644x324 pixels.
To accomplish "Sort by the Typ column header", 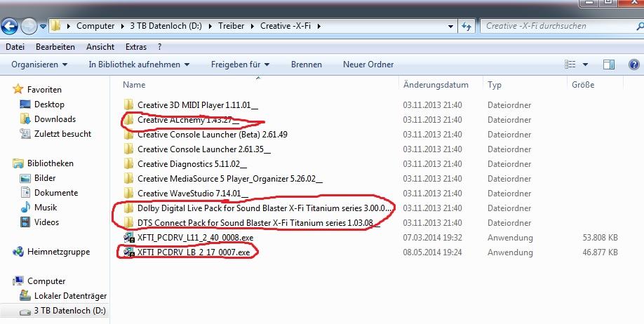I will coord(495,85).
